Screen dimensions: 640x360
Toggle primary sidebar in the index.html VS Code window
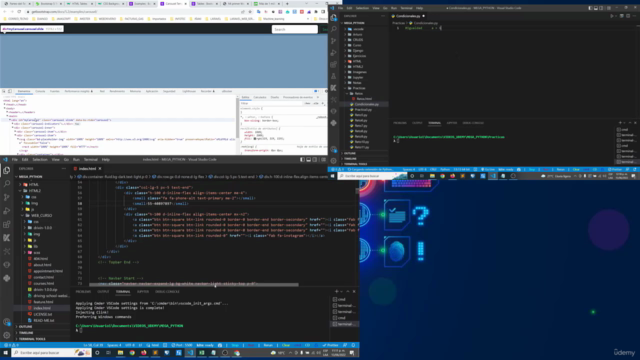[x=302, y=160]
